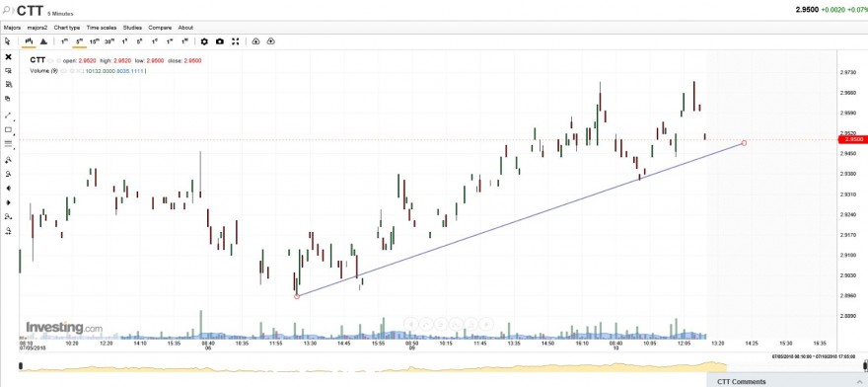Click the Volume (9) indicator label
This screenshot has height=387, width=868.
(43, 71)
